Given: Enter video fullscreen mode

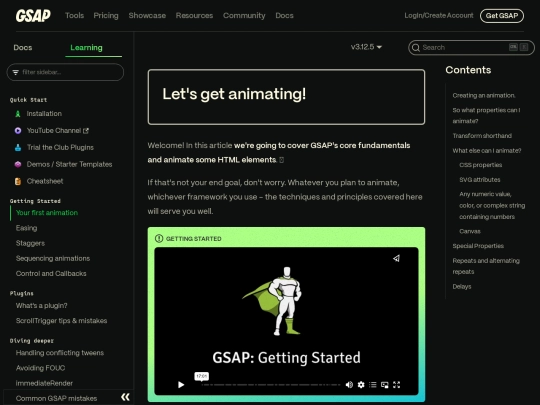Looking at the screenshot, I should (396, 385).
